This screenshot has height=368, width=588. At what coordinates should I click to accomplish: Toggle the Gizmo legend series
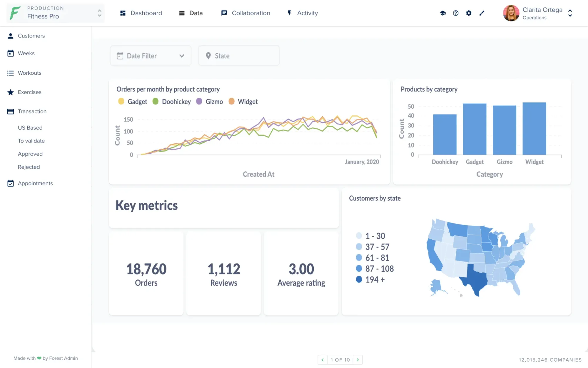click(210, 102)
